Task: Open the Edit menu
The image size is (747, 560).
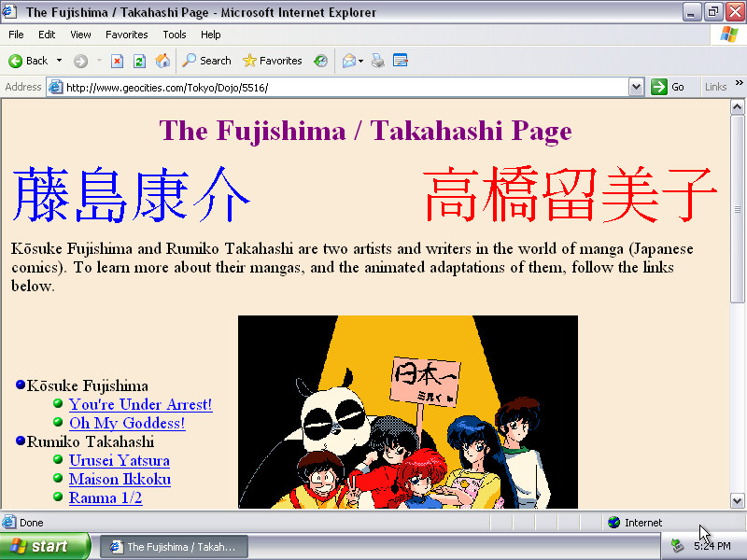Action: coord(47,35)
